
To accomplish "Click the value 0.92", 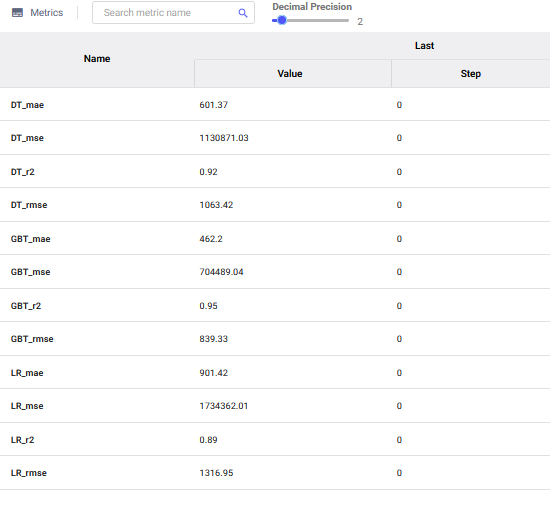I will click(x=208, y=172).
